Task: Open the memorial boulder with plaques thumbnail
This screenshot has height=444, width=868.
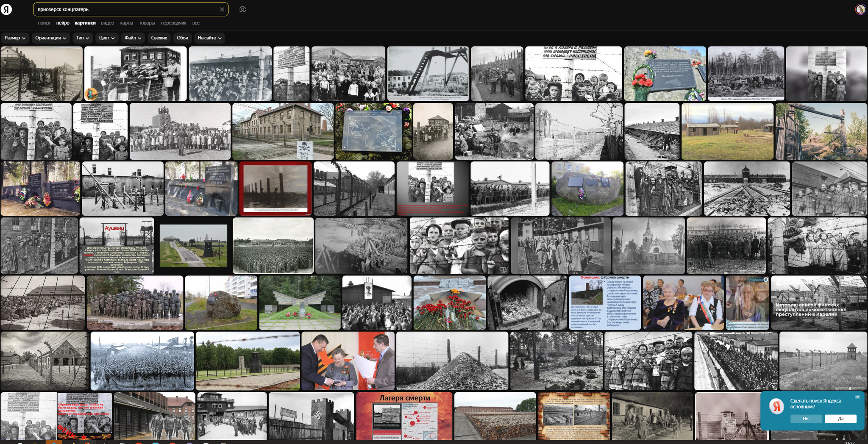Action: pos(587,189)
